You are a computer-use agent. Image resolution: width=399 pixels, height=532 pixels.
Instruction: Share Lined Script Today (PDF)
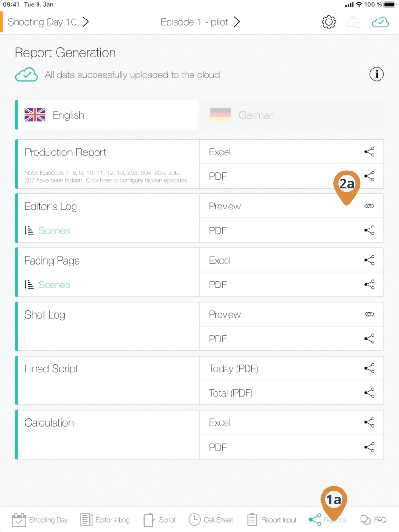(x=369, y=368)
